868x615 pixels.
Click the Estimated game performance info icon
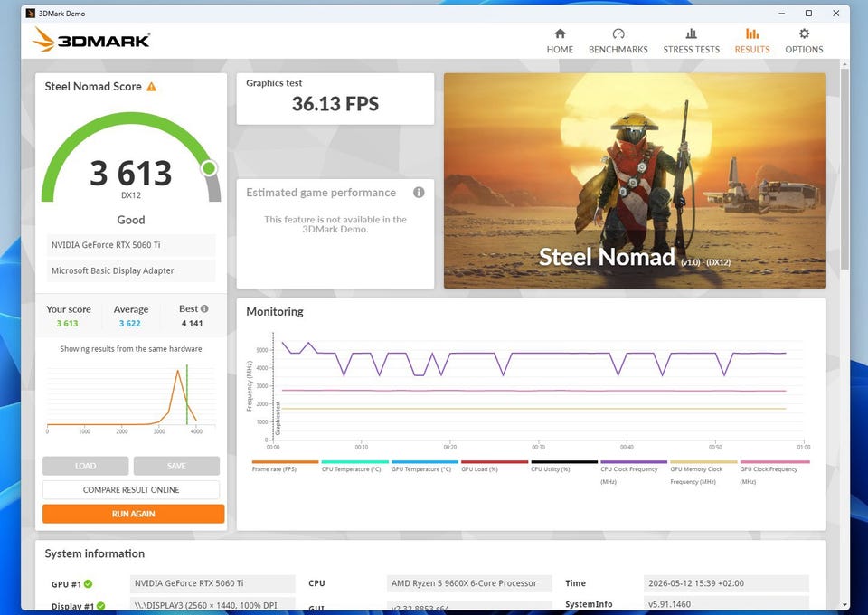coord(419,192)
